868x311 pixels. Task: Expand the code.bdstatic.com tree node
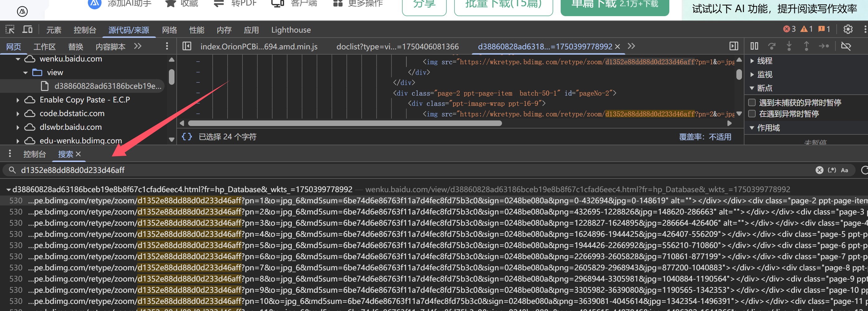pyautogui.click(x=18, y=114)
